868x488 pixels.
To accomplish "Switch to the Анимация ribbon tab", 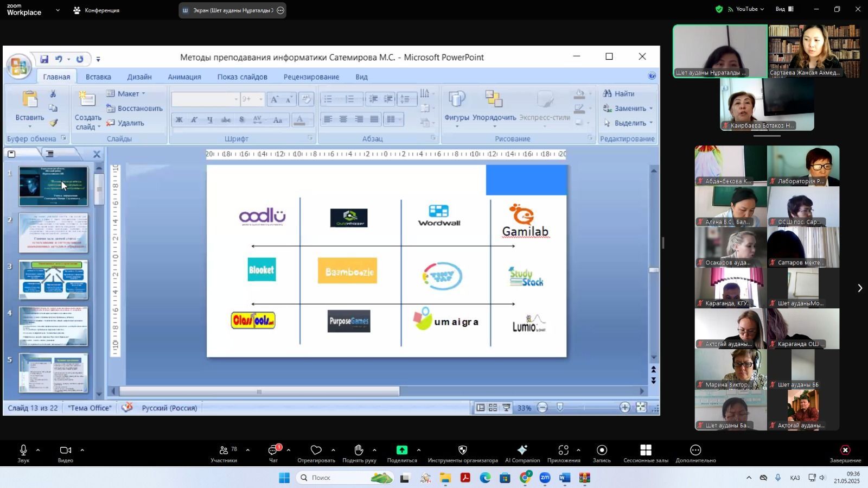I will 184,77.
